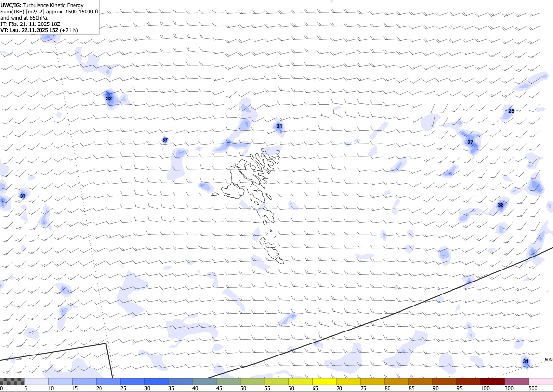Pick the 10–15 legend color swatch
Screen dimensions: 553x392
60,381
